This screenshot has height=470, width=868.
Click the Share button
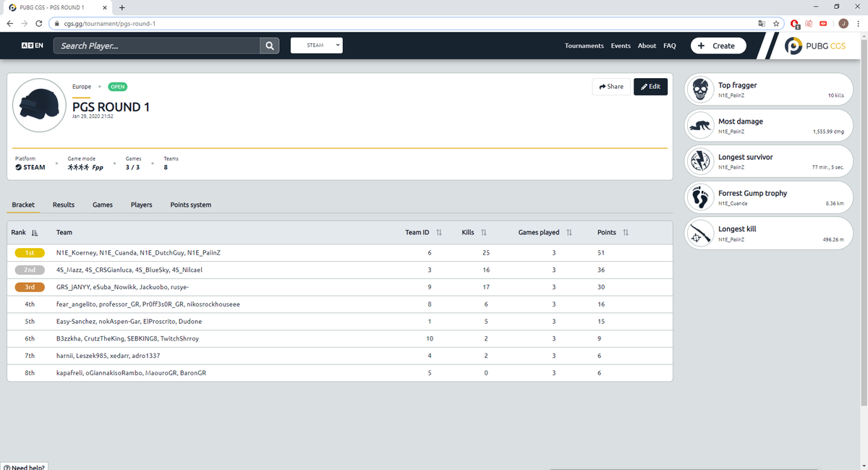coord(611,87)
